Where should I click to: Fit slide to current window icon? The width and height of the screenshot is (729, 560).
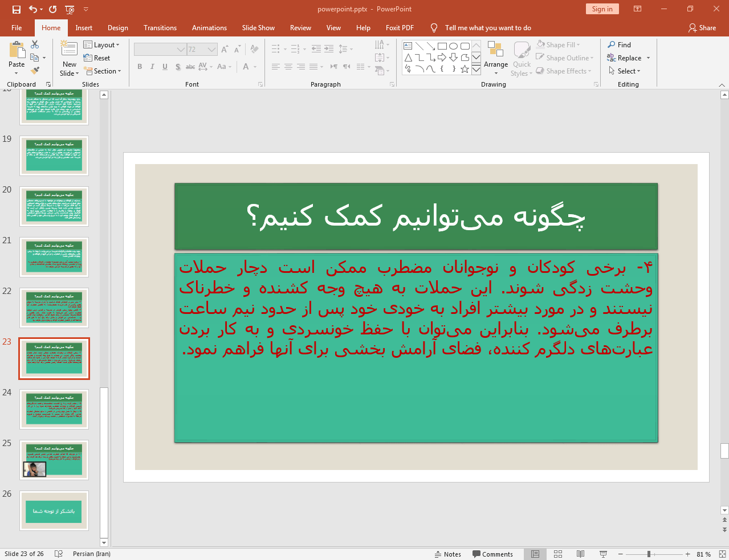[722, 554]
